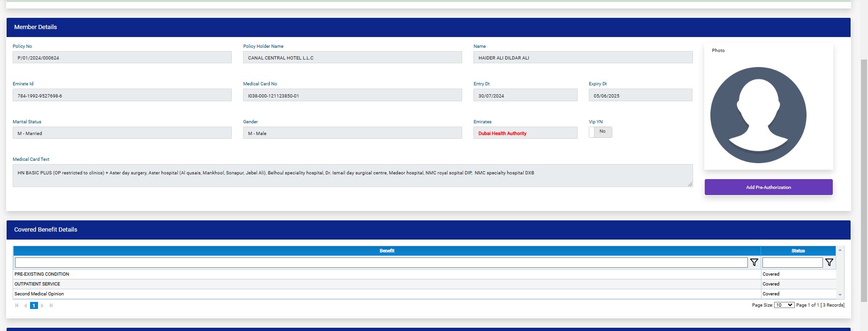Go to last page pager icon
The height and width of the screenshot is (331, 868).
click(51, 305)
